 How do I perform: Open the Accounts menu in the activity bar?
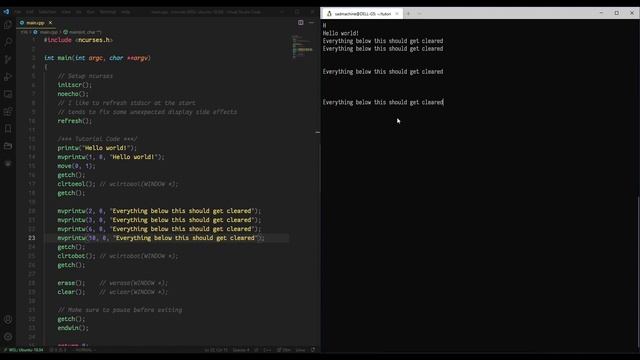[8, 320]
